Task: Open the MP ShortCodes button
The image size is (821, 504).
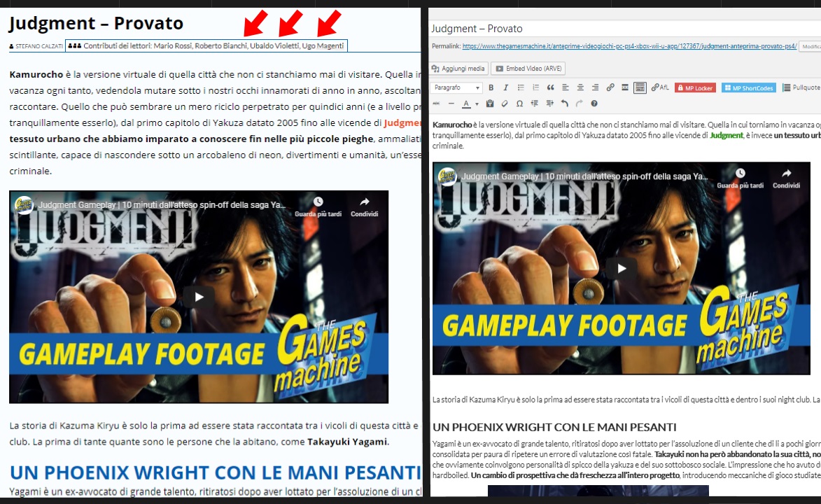Action: pyautogui.click(x=748, y=88)
